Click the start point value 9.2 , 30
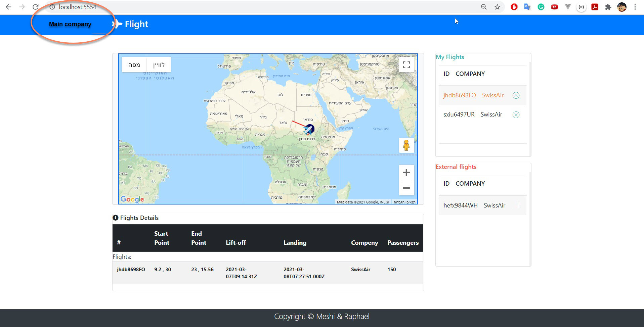 tap(163, 270)
